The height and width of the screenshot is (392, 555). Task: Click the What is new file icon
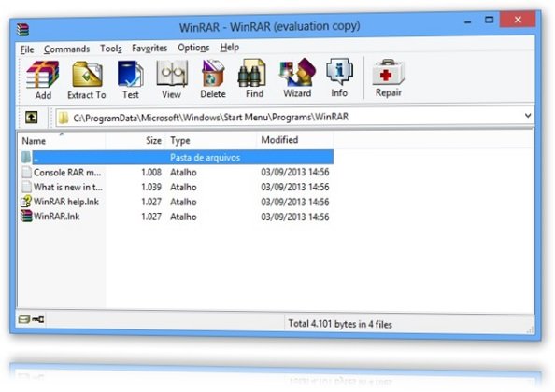(26, 187)
